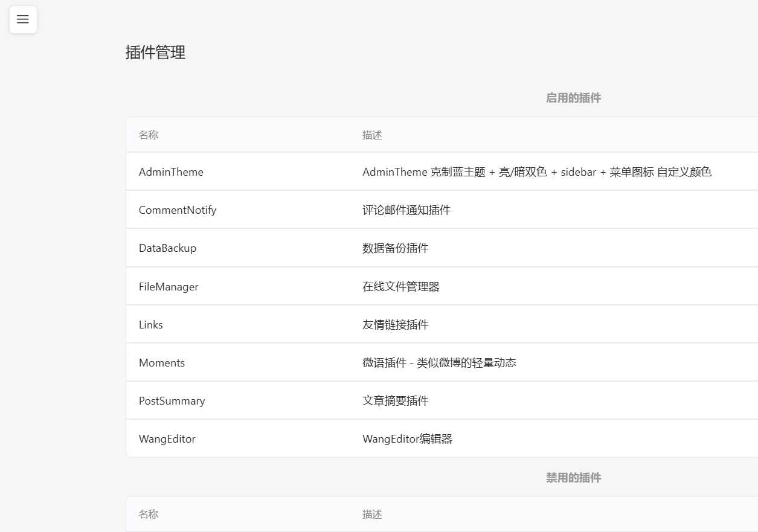Click the WangEditor编辑器 description
The height and width of the screenshot is (532, 758).
408,439
